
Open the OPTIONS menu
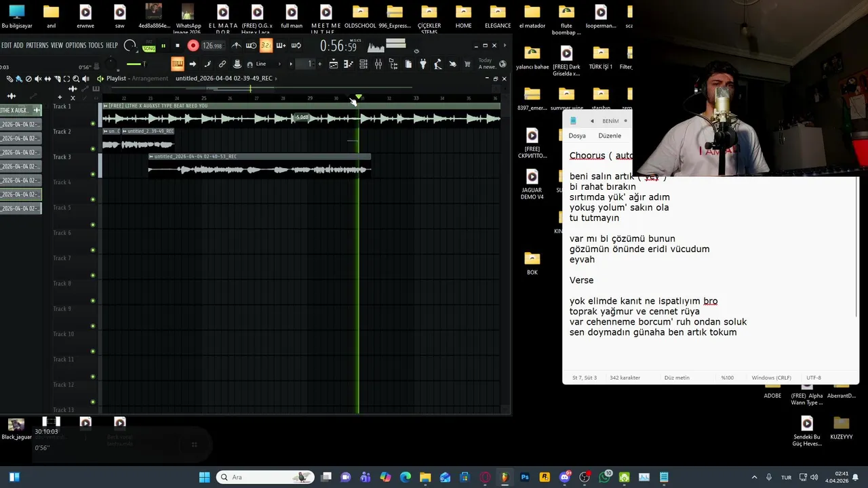pyautogui.click(x=76, y=45)
